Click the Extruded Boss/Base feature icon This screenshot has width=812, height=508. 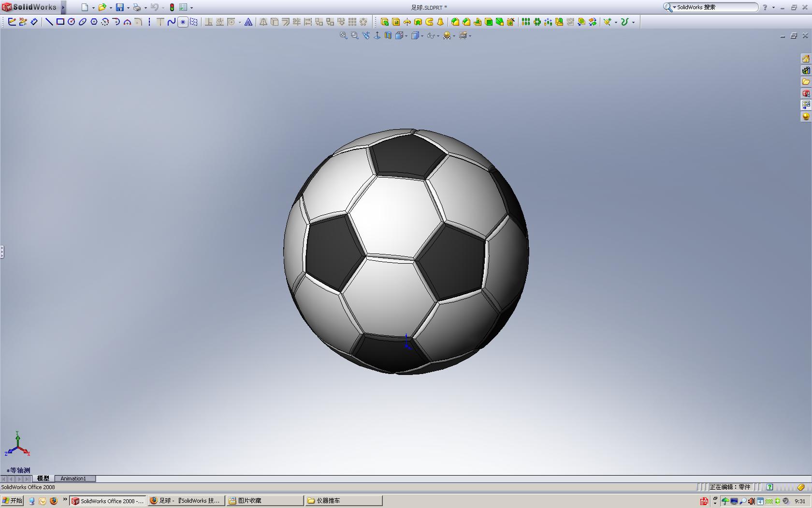(x=385, y=22)
